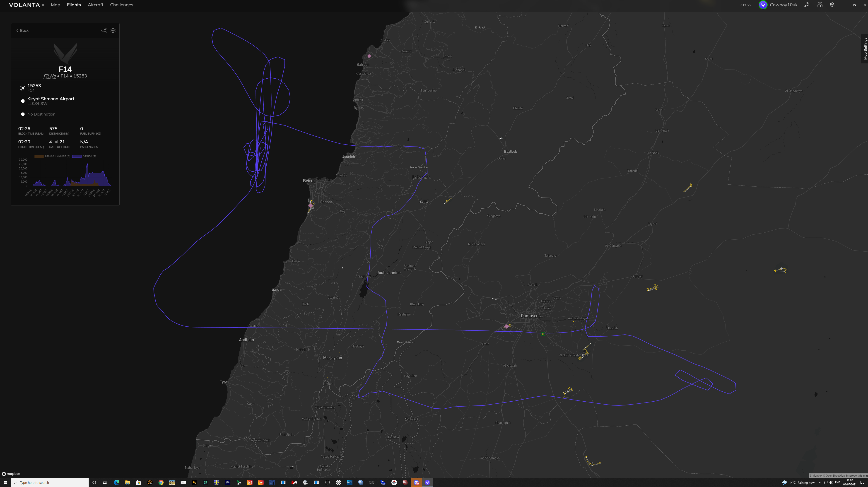868x487 pixels.
Task: Select the Flights tab
Action: pyautogui.click(x=74, y=5)
